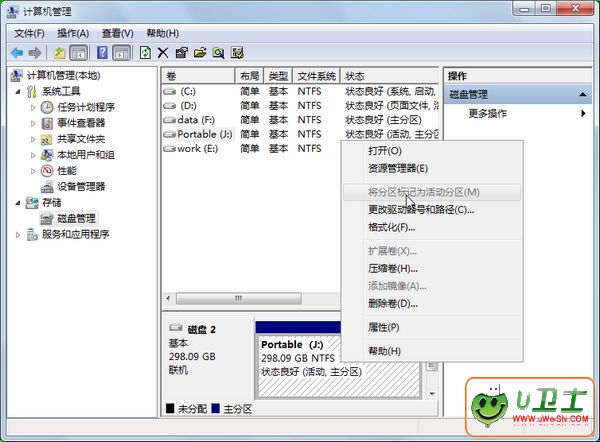Click the Local Users and Groups icon
Screen dimensions: 600x442
coord(47,155)
